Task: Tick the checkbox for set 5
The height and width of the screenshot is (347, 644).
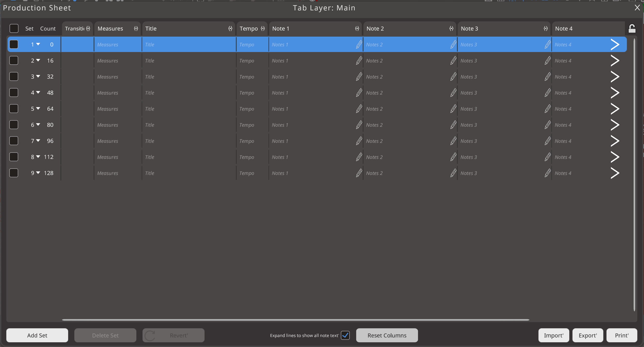Action: 14,109
